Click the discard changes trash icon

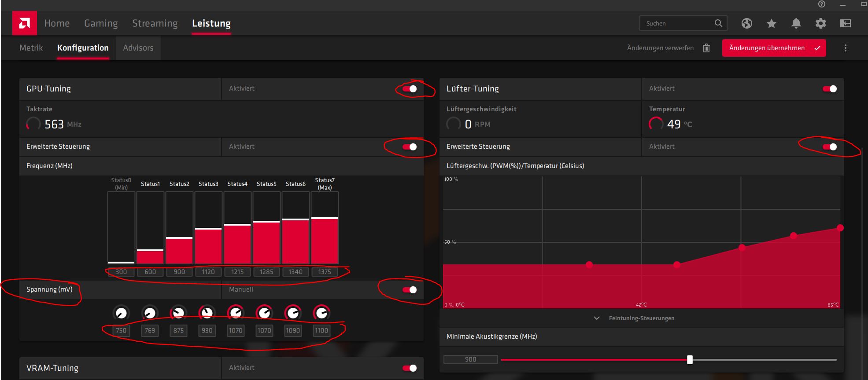(706, 48)
